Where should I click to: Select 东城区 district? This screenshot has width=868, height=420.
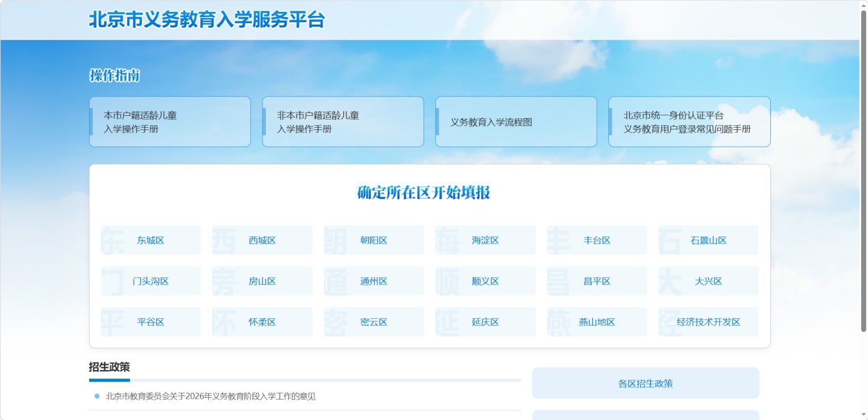(x=151, y=240)
